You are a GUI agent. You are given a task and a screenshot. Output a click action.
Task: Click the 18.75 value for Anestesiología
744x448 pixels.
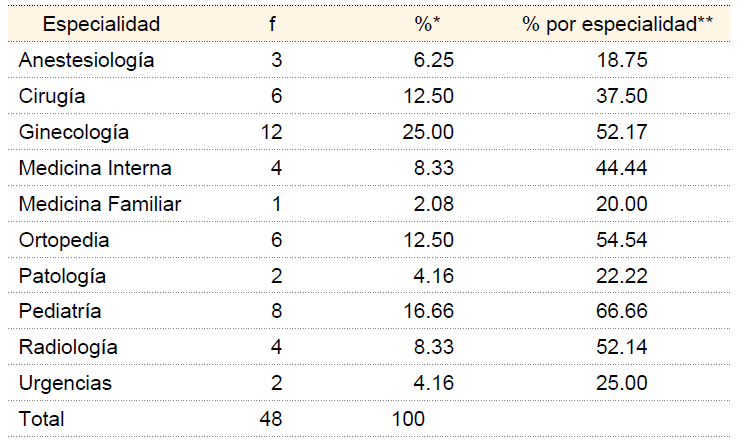(x=622, y=60)
